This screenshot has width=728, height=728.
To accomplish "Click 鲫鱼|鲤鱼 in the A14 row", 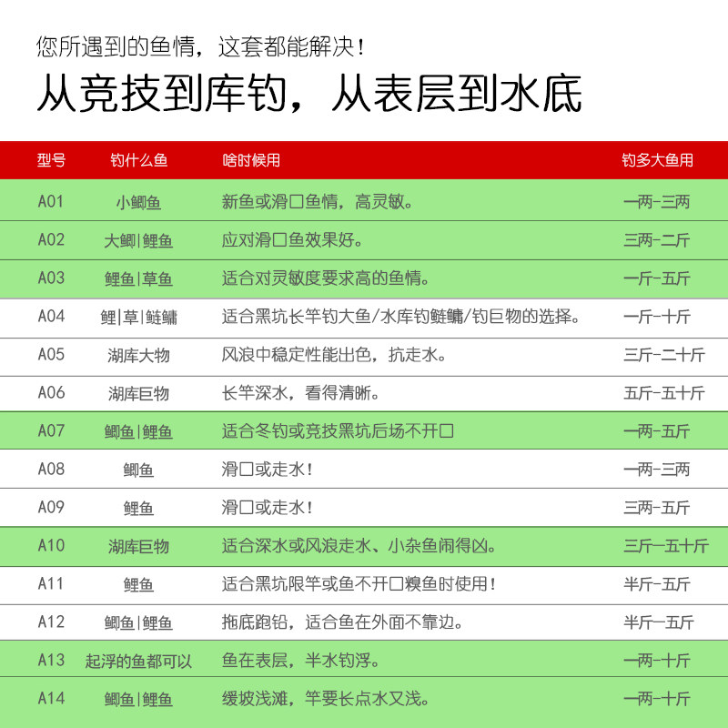I will pyautogui.click(x=138, y=699).
